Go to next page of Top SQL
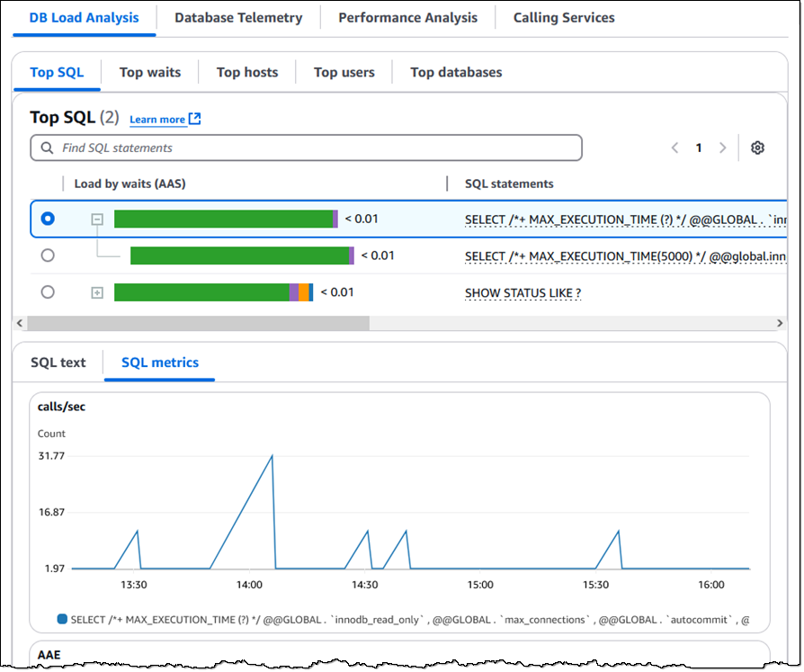 (722, 148)
